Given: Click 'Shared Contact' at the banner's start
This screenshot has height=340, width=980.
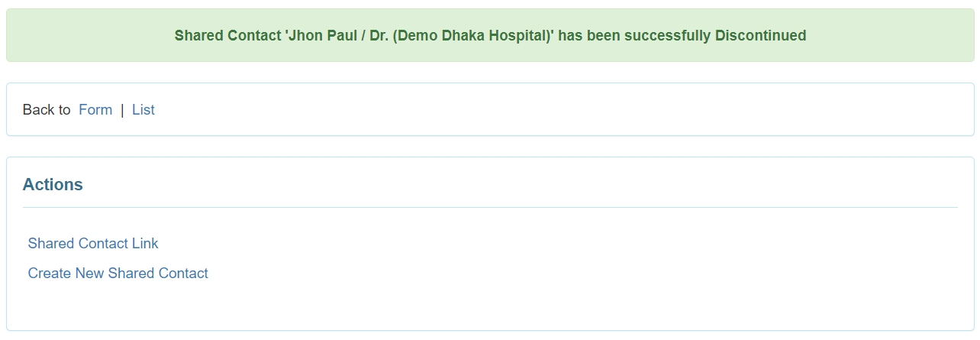Looking at the screenshot, I should [x=227, y=36].
